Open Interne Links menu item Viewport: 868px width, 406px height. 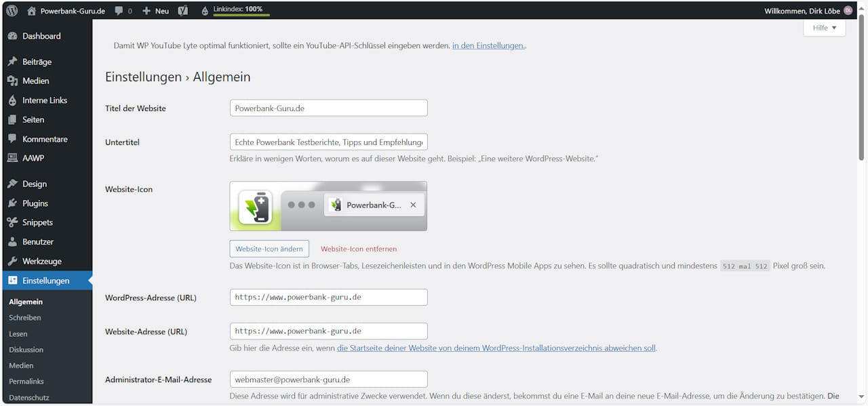pyautogui.click(x=46, y=100)
